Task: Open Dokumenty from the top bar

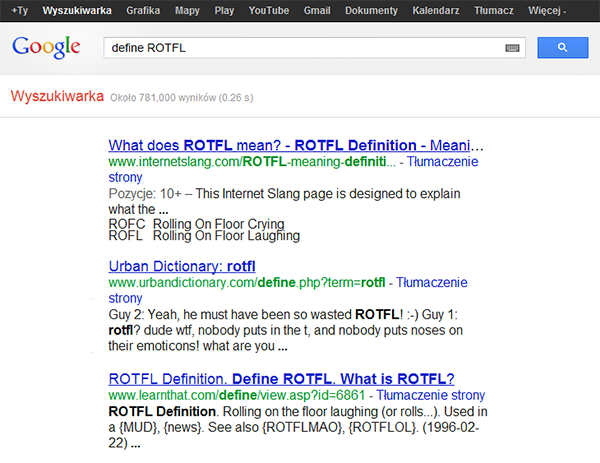Action: click(x=371, y=10)
